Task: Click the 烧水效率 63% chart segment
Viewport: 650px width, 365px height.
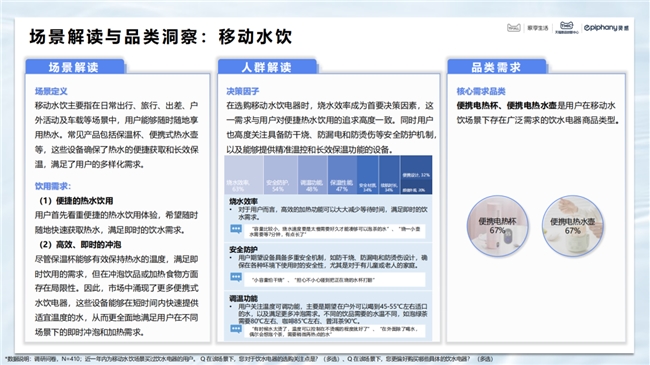Action: [x=244, y=175]
